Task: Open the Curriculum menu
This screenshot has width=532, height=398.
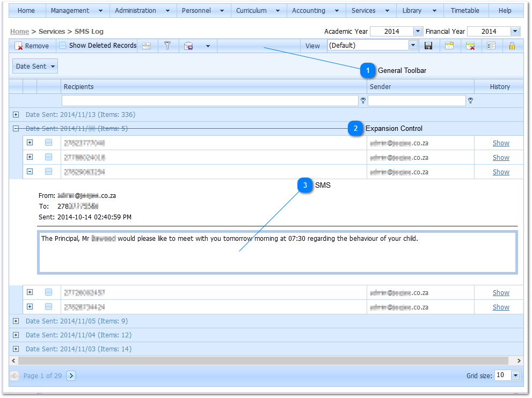Action: (258, 11)
